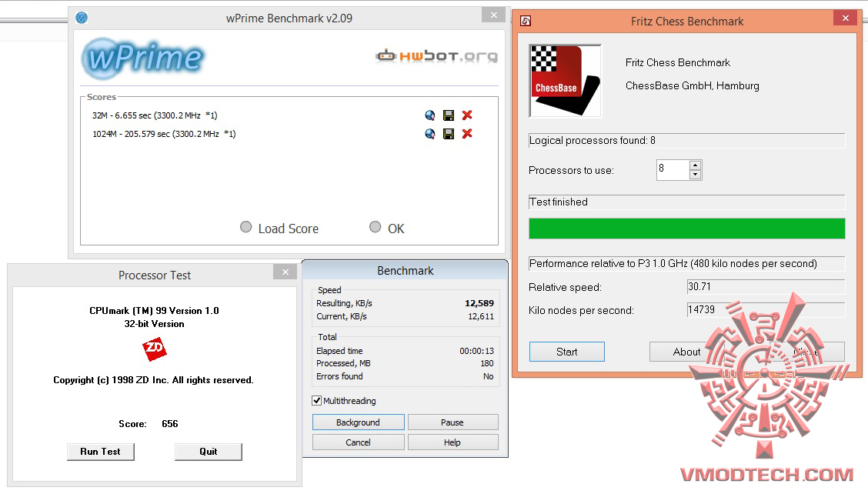The width and height of the screenshot is (868, 494).
Task: Increase Processors to use with up arrow
Action: coord(696,165)
